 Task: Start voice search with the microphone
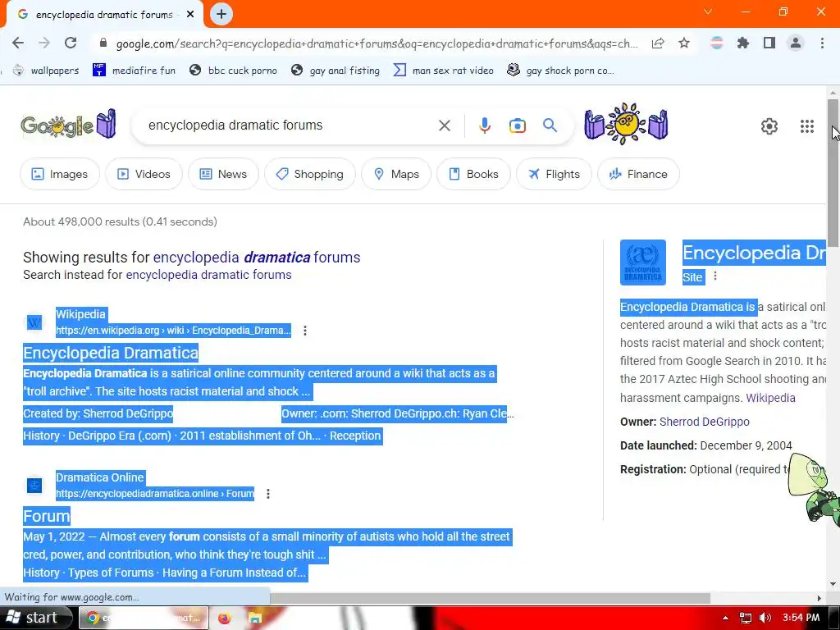[x=484, y=126]
